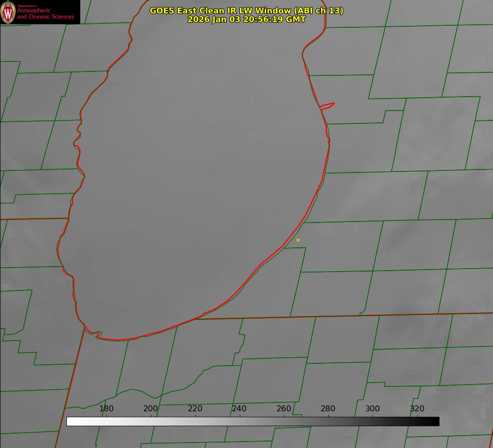The height and width of the screenshot is (448, 493).
Task: Click the 300 colorbar label
Action: coord(373,408)
